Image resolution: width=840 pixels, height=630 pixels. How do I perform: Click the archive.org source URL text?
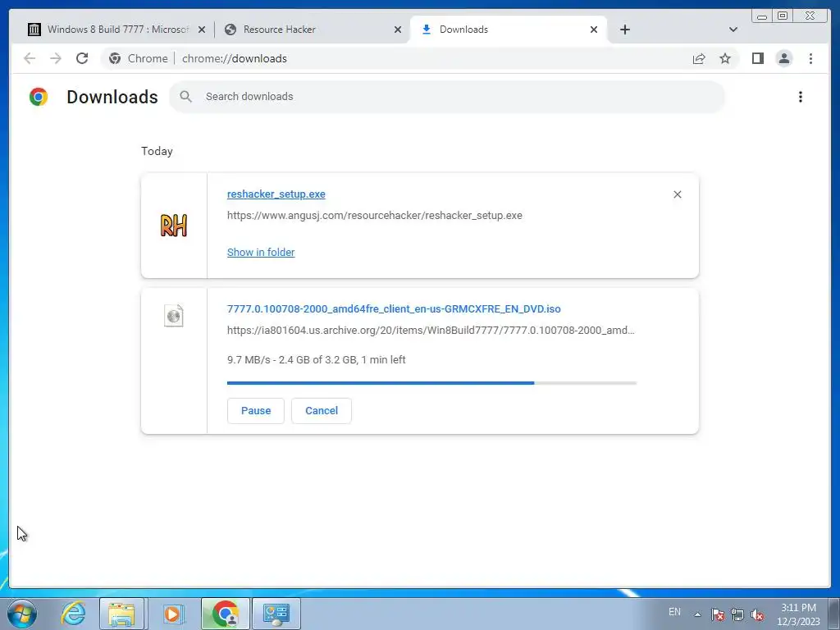pyautogui.click(x=431, y=331)
